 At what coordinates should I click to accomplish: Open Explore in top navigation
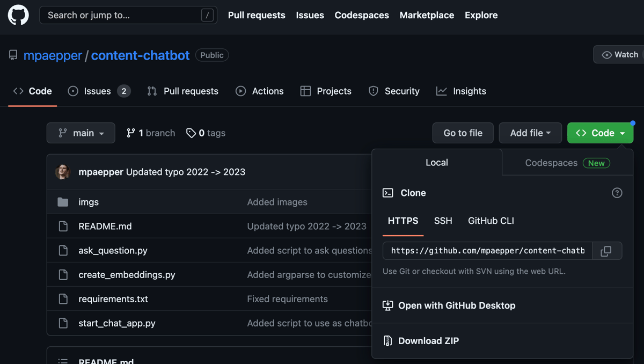pos(481,15)
